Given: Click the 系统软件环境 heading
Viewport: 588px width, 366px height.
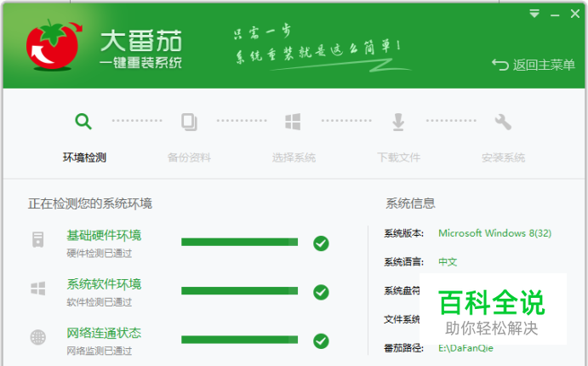Looking at the screenshot, I should coord(104,284).
